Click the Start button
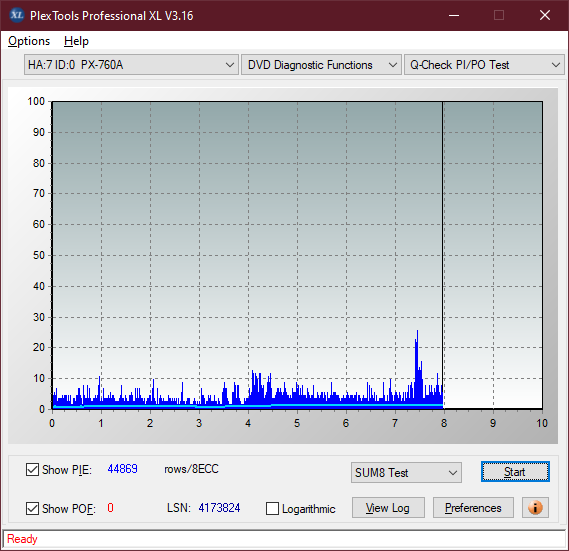This screenshot has width=569, height=551. click(x=515, y=472)
